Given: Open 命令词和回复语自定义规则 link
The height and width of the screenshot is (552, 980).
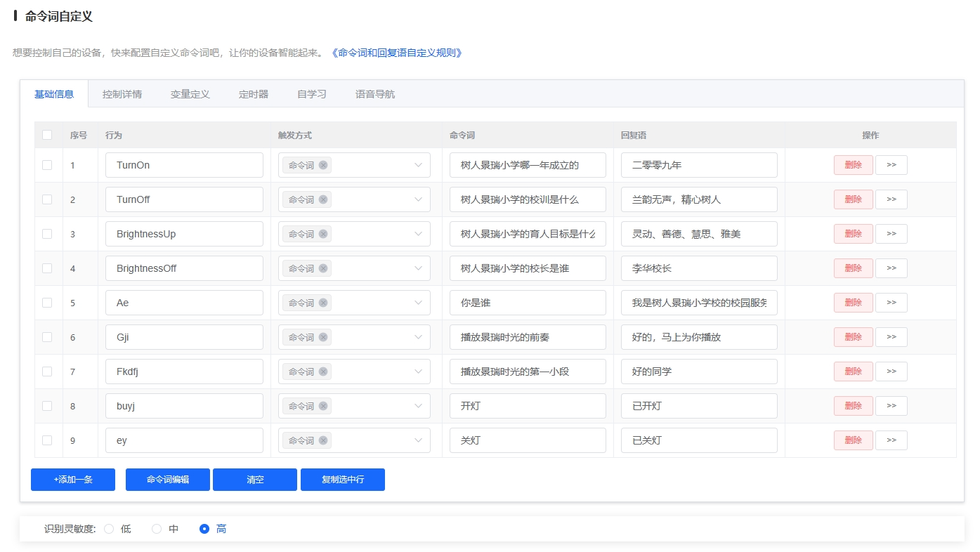Looking at the screenshot, I should [396, 53].
